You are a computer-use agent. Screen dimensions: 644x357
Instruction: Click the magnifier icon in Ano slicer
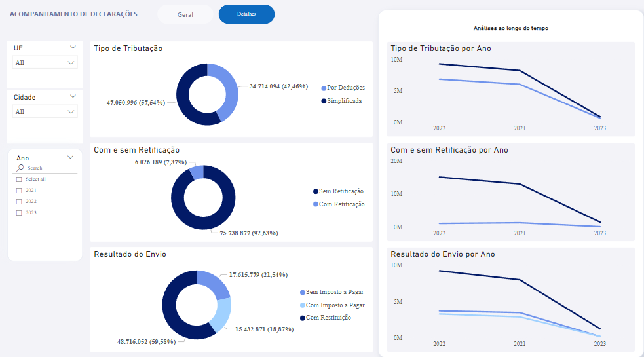tap(20, 168)
